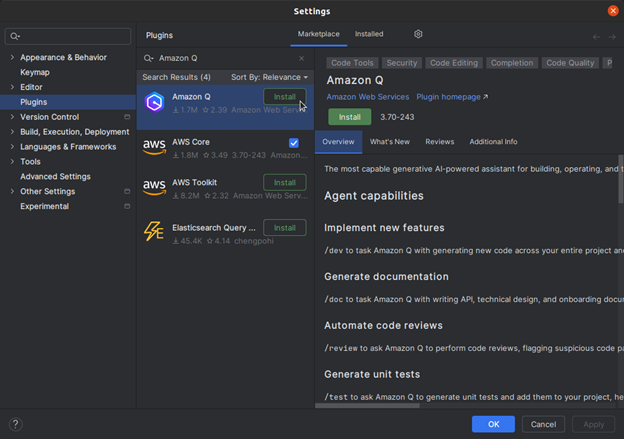This screenshot has width=624, height=439.
Task: Click the vertical scrollbar of description
Action: 621,179
